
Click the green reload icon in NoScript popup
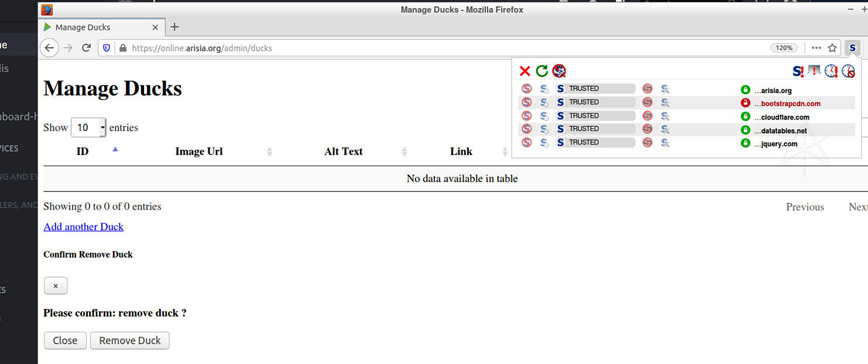click(x=542, y=71)
